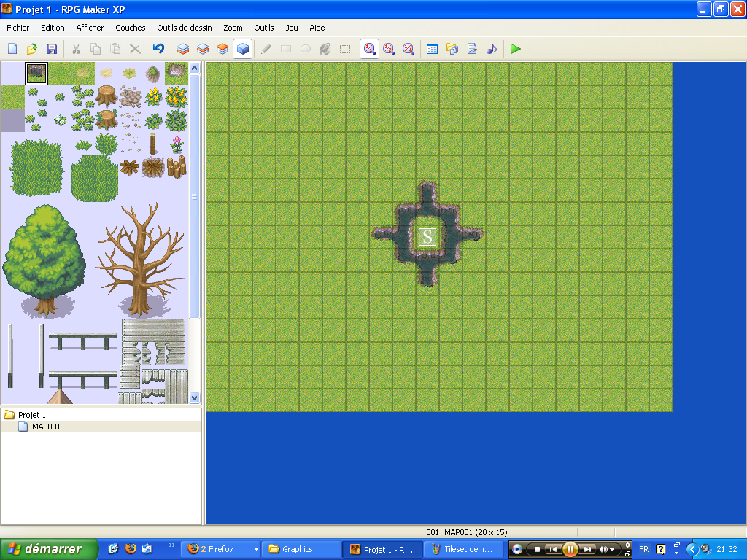The width and height of the screenshot is (747, 560).
Task: Select the Pencil drawing tool
Action: click(266, 49)
